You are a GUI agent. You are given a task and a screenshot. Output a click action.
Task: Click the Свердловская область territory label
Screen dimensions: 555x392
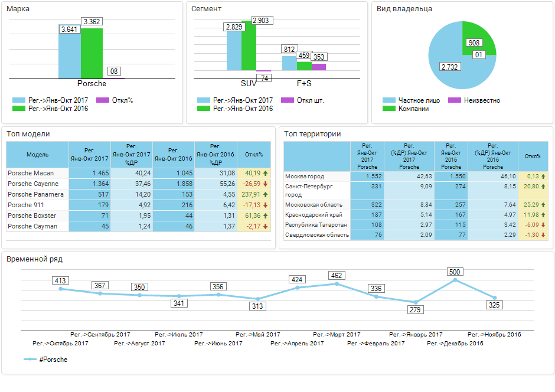point(317,235)
